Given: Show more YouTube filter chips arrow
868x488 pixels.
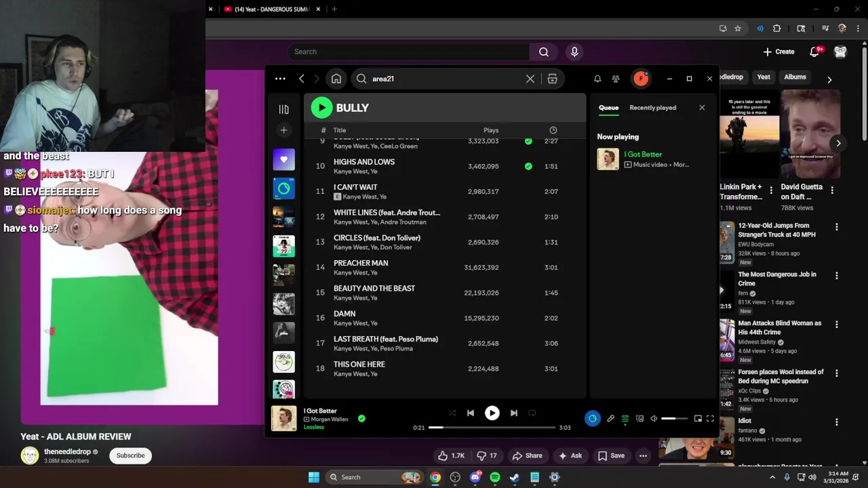Looking at the screenshot, I should tap(829, 80).
